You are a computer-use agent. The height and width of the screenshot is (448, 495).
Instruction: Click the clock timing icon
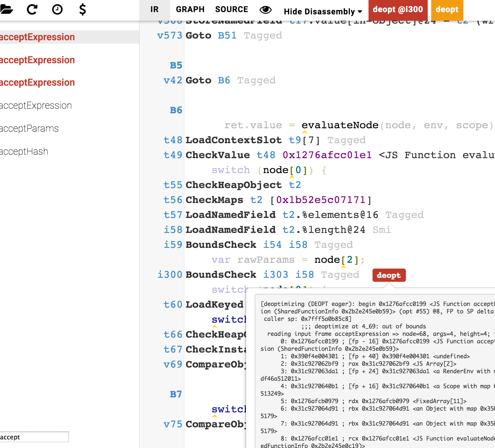(x=57, y=9)
